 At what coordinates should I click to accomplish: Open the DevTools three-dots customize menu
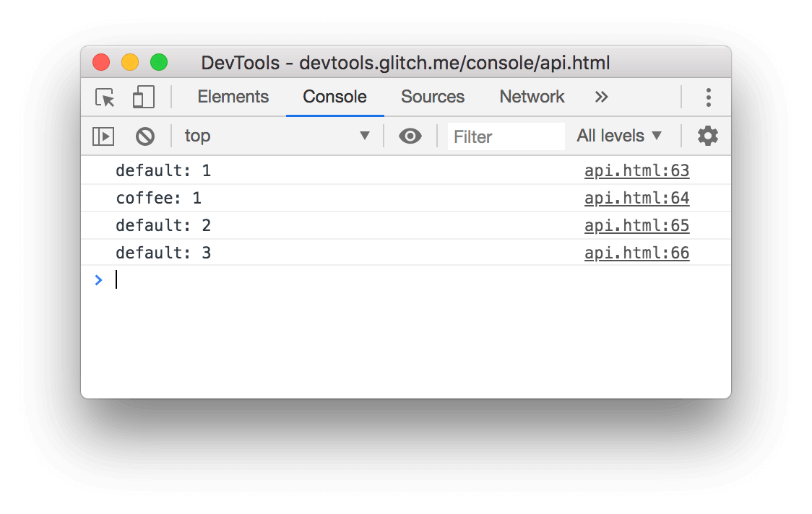(709, 97)
